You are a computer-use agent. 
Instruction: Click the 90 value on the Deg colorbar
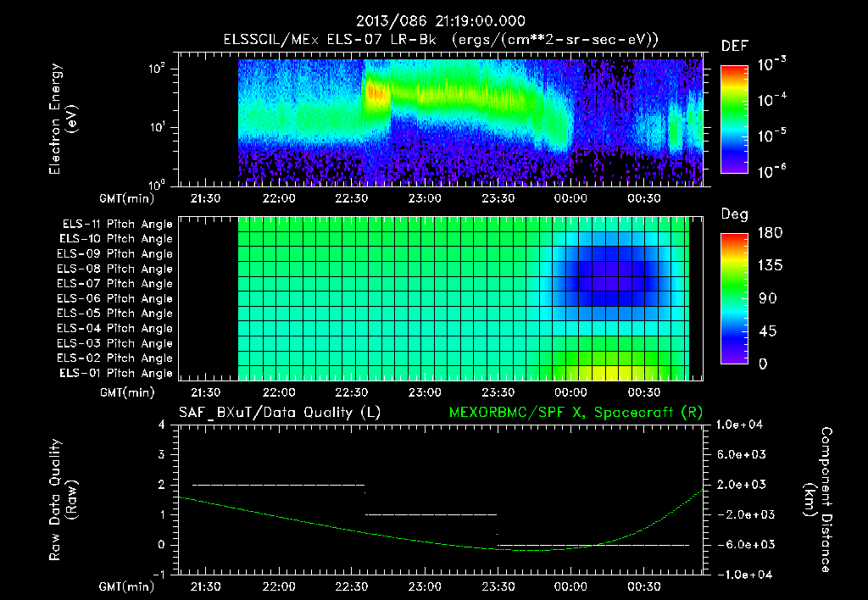(x=766, y=298)
